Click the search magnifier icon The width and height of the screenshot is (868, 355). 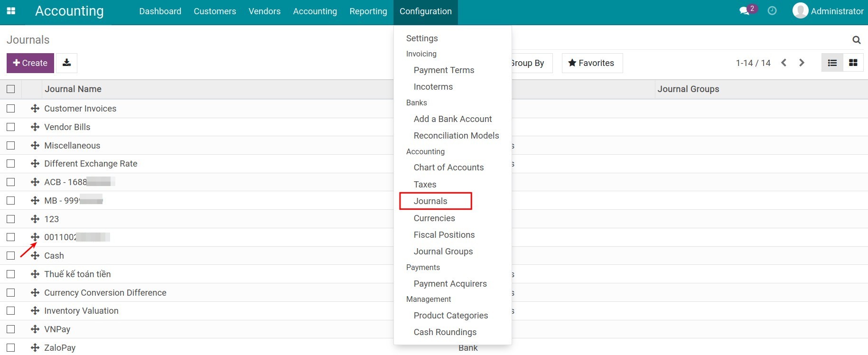856,40
